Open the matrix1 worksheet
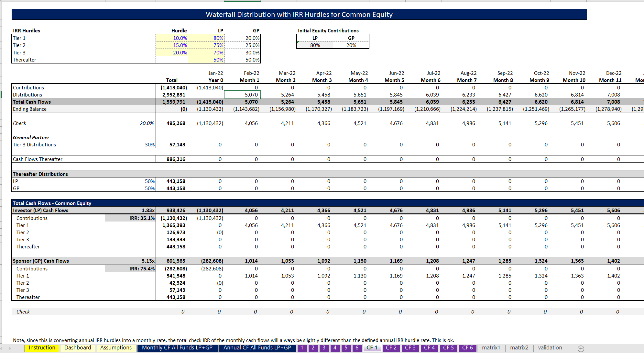The width and height of the screenshot is (644, 353). [x=491, y=348]
